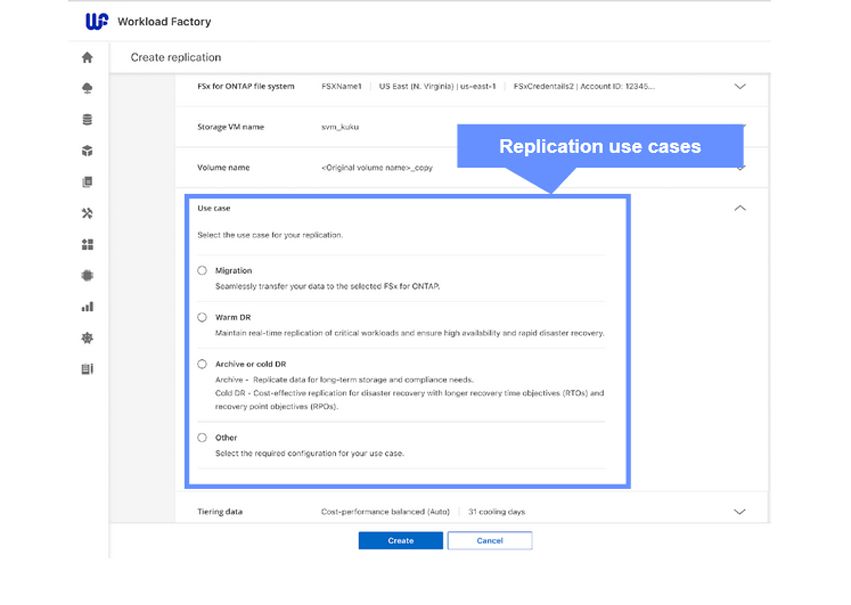Open the database stack sidebar icon
The image size is (851, 605).
point(87,119)
